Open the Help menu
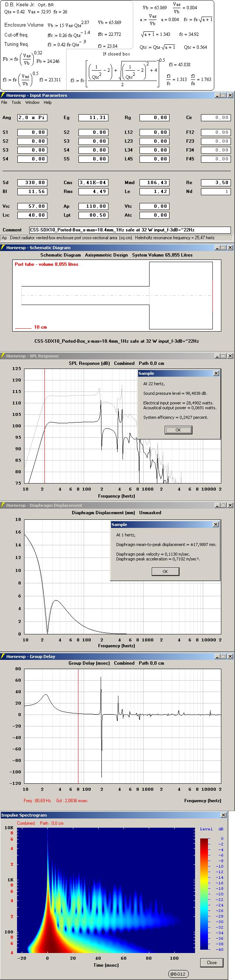 (x=48, y=102)
